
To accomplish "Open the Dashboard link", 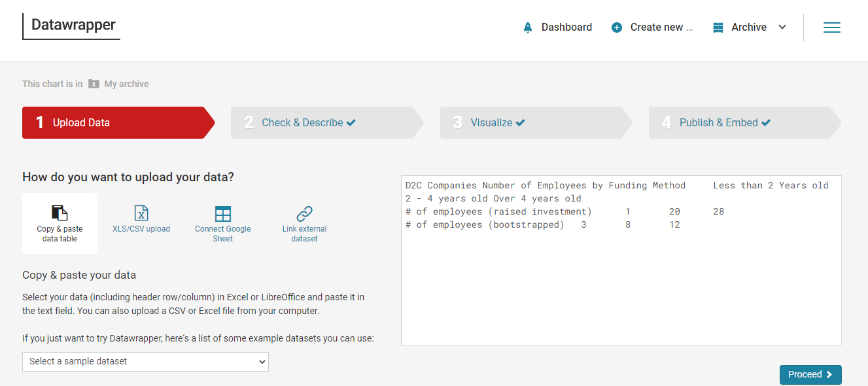I will coord(566,27).
